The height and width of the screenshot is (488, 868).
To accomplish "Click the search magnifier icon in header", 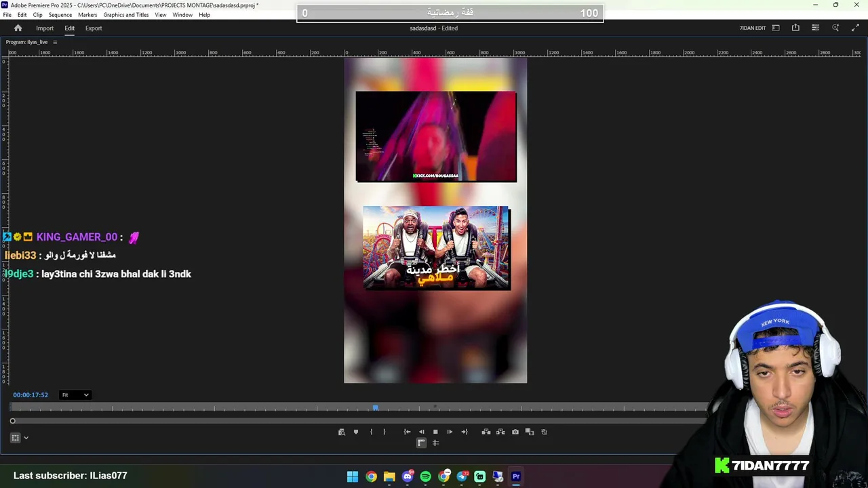I will coord(835,28).
